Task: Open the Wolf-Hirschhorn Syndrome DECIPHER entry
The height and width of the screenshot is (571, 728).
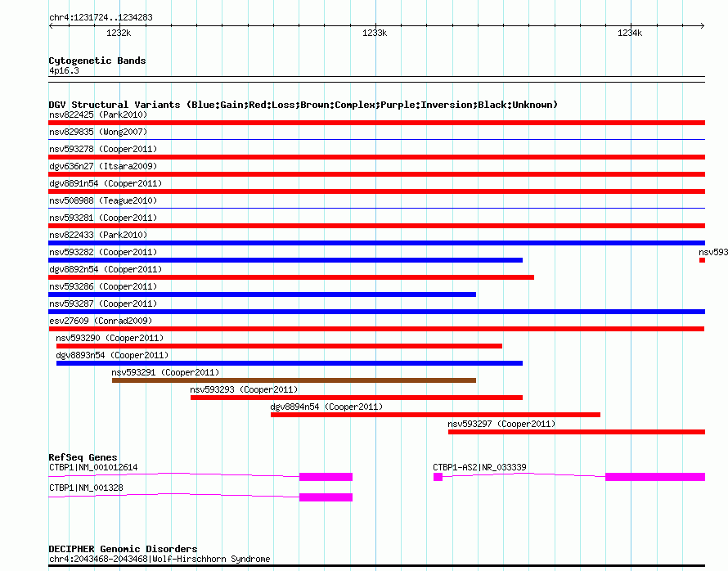Action: (160, 559)
